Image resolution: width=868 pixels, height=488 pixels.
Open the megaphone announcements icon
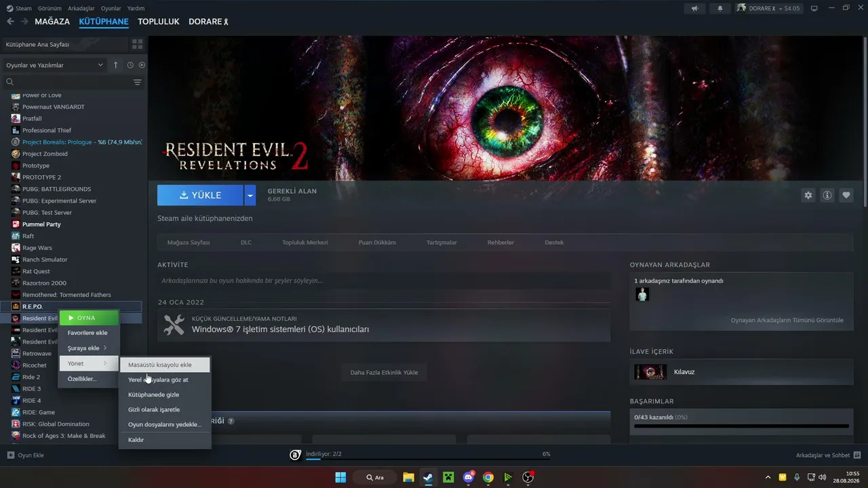[694, 8]
